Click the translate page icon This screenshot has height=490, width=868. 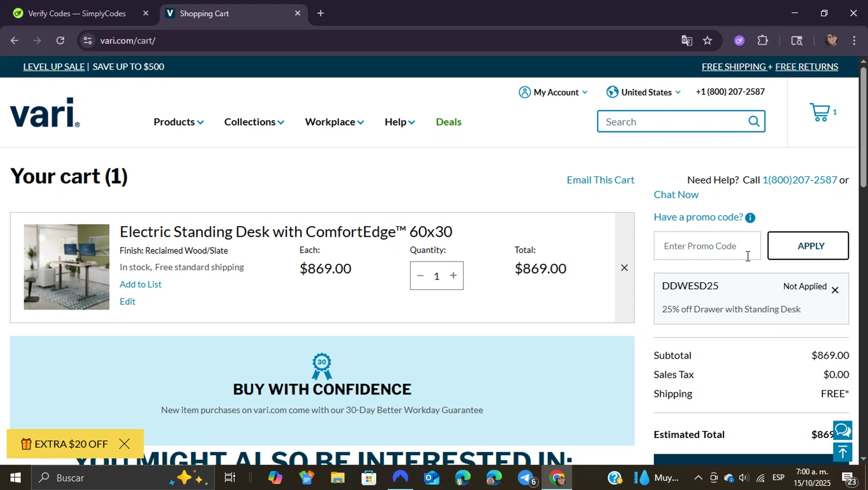click(x=687, y=40)
